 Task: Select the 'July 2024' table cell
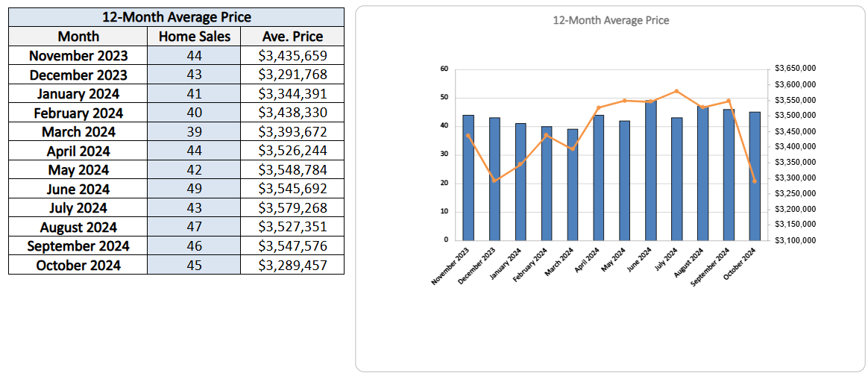[x=78, y=208]
